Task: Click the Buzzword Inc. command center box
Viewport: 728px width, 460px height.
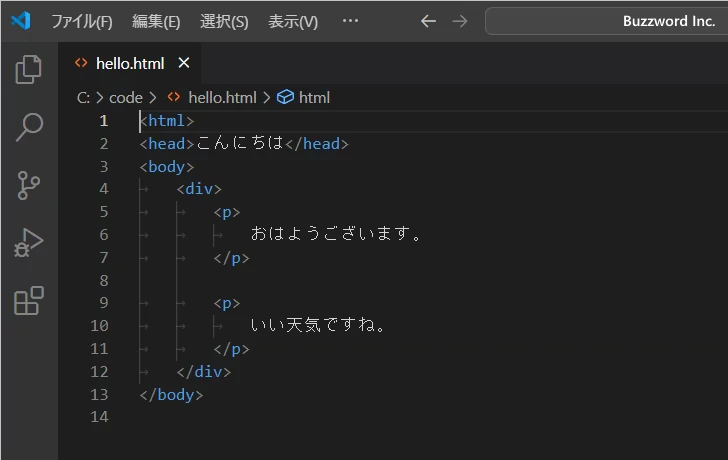Action: (x=606, y=21)
